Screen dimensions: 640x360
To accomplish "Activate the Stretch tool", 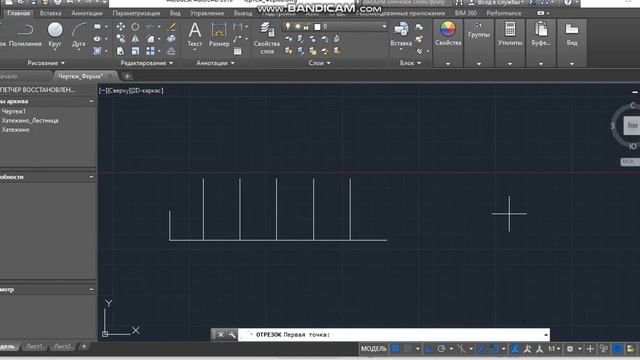I will pos(121,51).
